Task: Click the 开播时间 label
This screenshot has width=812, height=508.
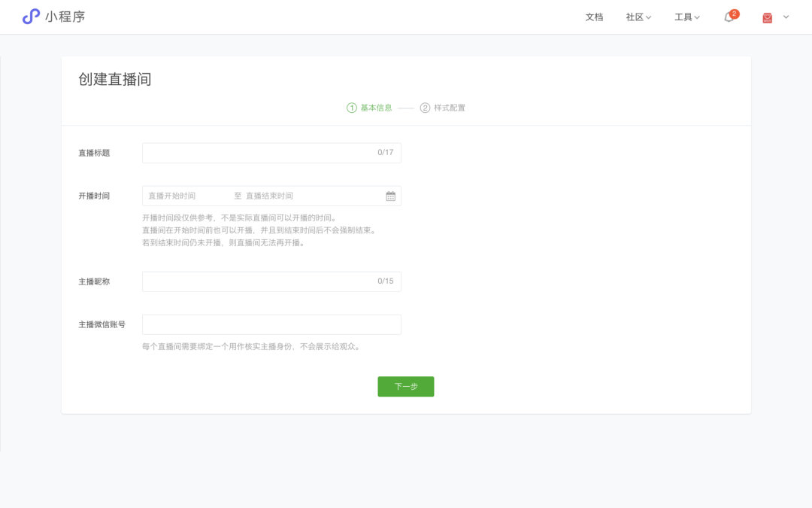Action: coord(94,196)
